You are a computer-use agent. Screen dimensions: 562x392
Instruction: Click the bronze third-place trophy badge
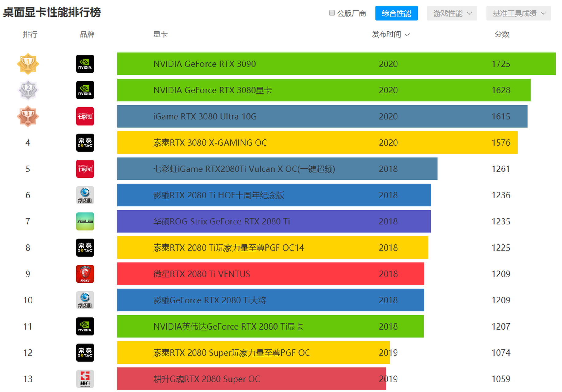[28, 116]
